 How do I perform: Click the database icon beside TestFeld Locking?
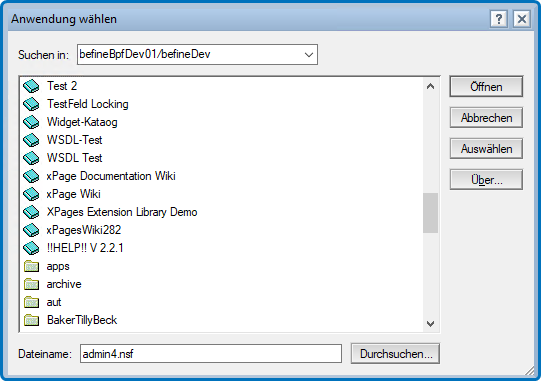pos(31,104)
